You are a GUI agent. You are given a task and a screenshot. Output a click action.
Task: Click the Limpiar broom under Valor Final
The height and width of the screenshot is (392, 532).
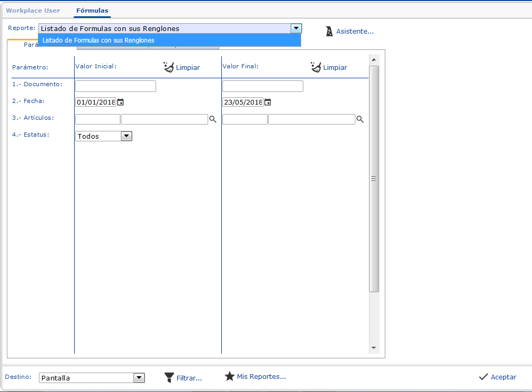[x=316, y=67]
